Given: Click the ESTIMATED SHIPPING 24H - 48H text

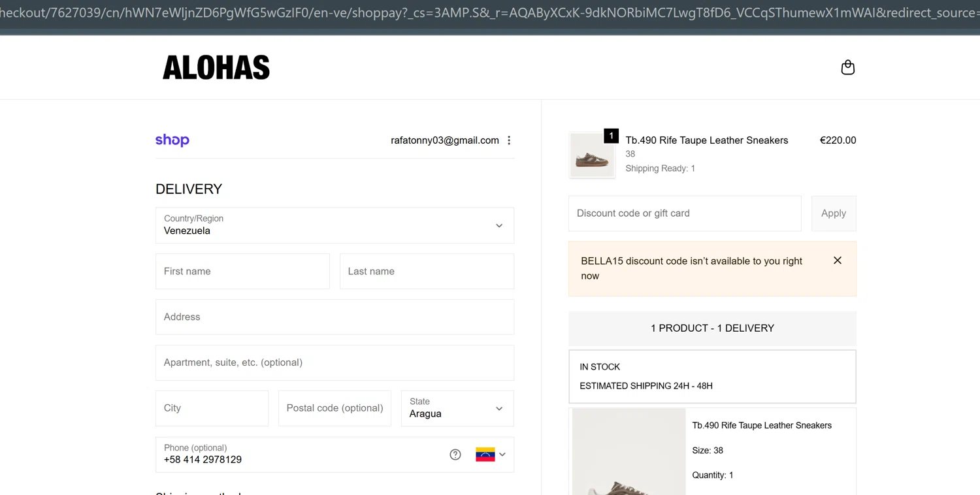Looking at the screenshot, I should [x=646, y=386].
